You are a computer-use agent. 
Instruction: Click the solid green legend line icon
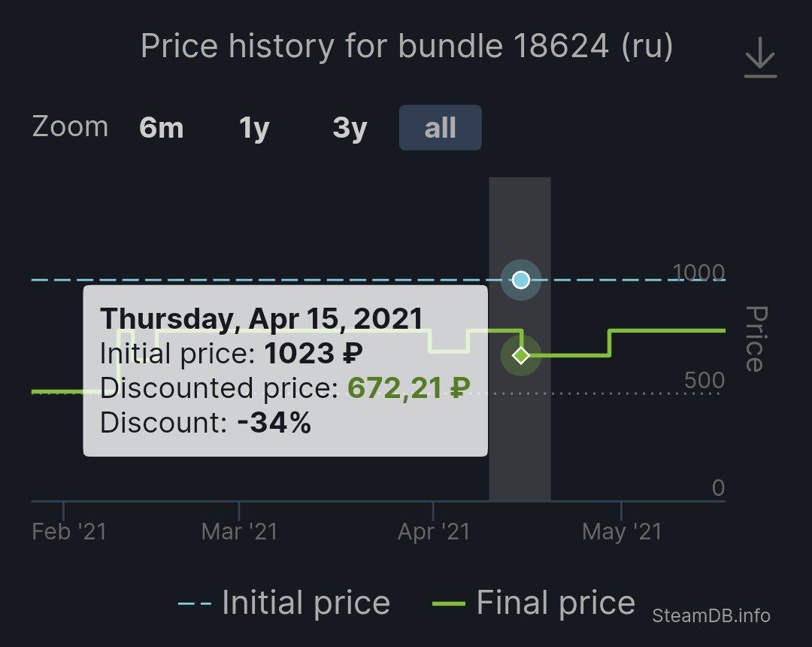(x=448, y=604)
